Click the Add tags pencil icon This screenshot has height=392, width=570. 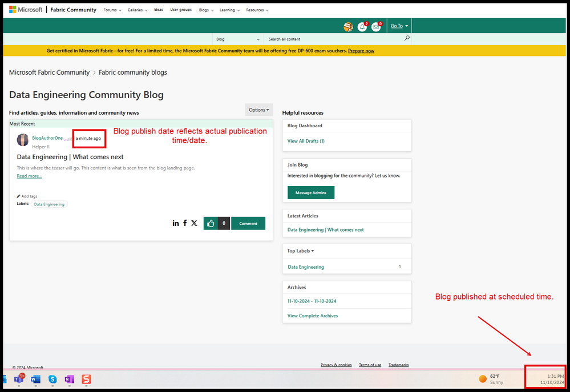coord(18,196)
